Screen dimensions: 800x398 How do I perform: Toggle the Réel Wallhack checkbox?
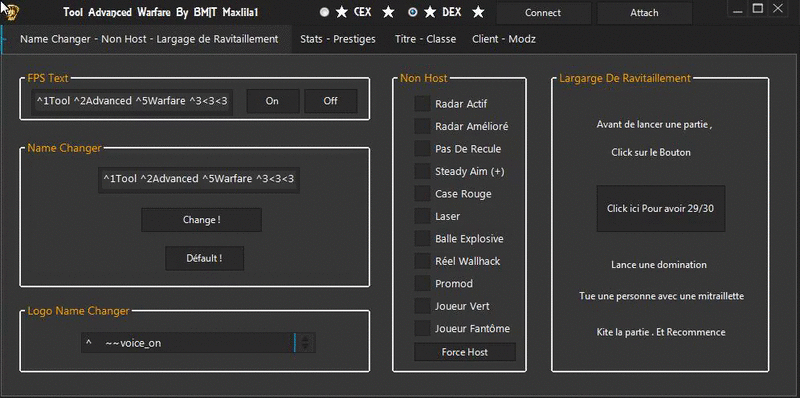pyautogui.click(x=422, y=261)
